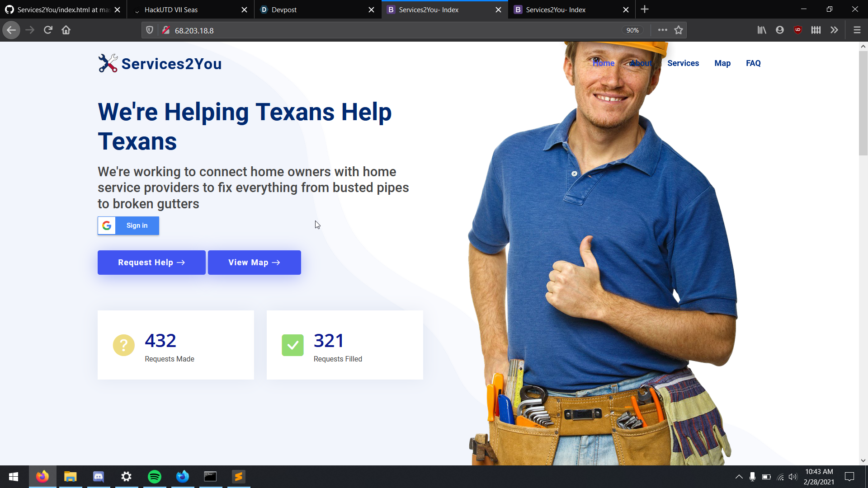This screenshot has height=488, width=868.
Task: Open the Firefox hamburger menu
Action: click(857, 30)
